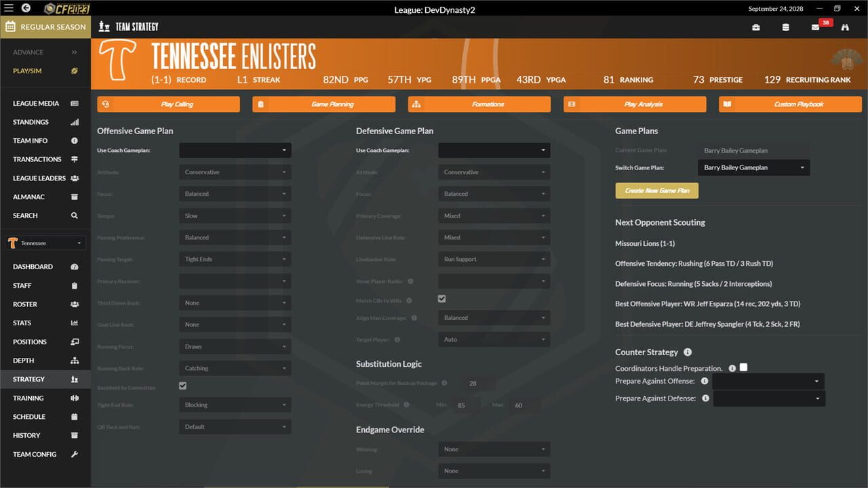Click the binoculars scouting icon in the top bar
The width and height of the screenshot is (868, 488).
coord(845,26)
